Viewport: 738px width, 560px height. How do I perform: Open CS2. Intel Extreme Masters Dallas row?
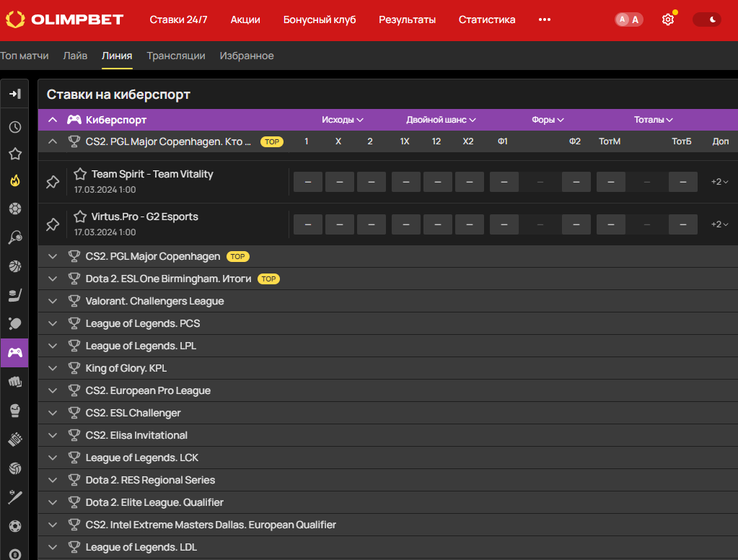(388, 525)
